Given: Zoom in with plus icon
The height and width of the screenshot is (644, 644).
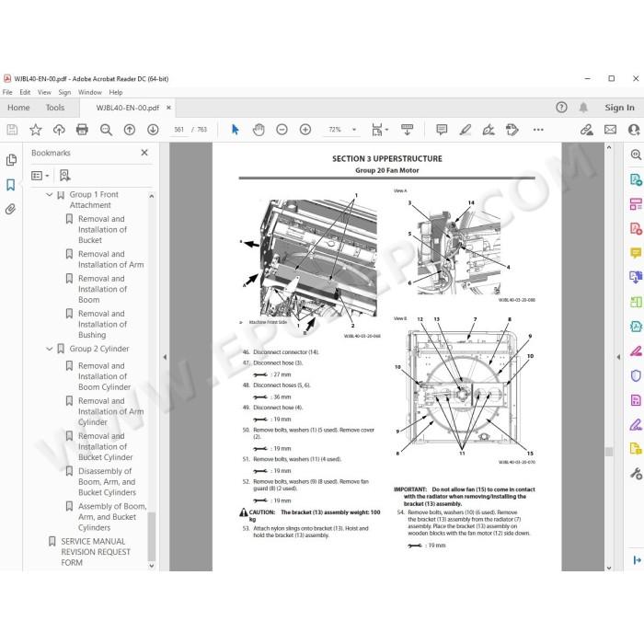Looking at the screenshot, I should point(305,130).
